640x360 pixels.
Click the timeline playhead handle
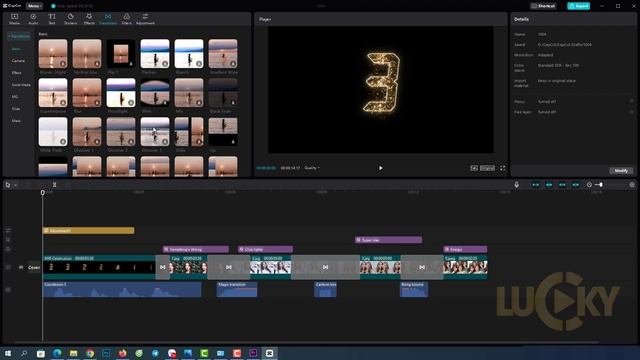pyautogui.click(x=42, y=192)
